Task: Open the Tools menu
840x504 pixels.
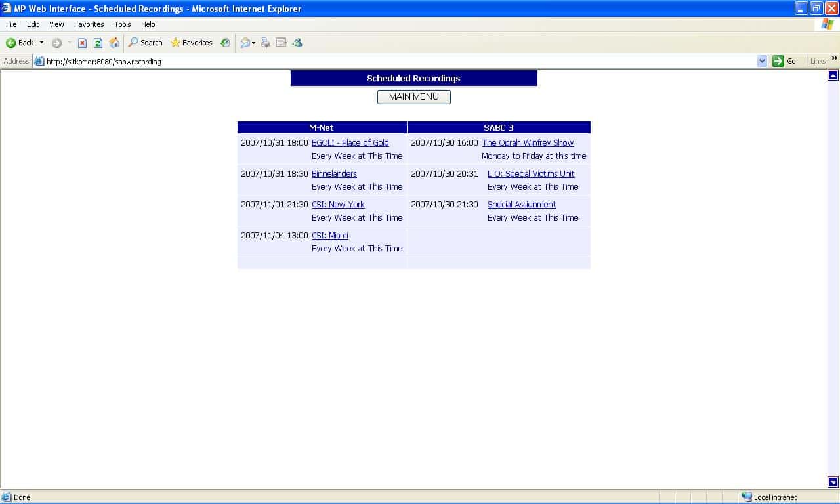Action: tap(123, 24)
